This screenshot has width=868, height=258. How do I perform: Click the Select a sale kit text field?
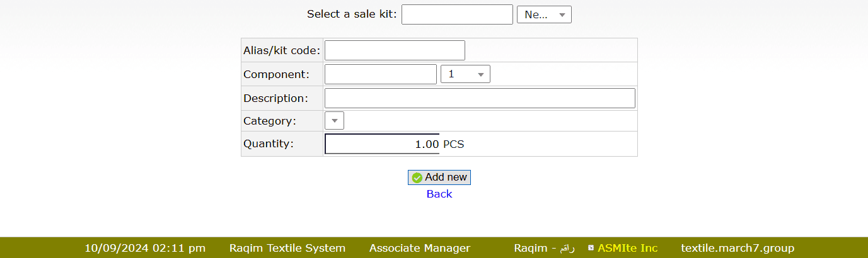(457, 14)
